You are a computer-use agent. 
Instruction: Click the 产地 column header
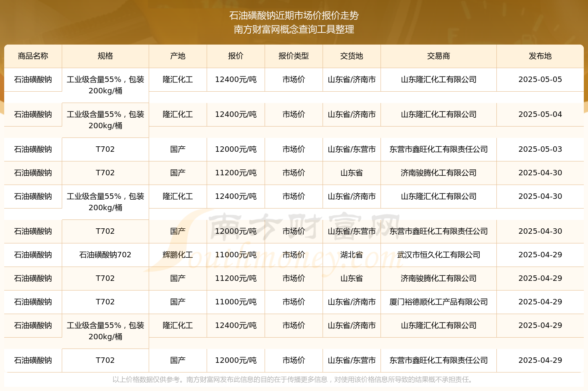point(178,56)
